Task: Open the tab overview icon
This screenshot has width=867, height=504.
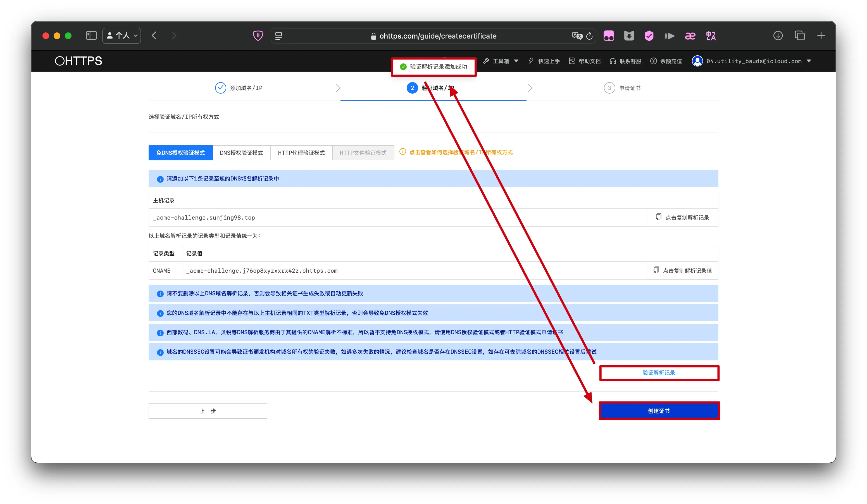Action: 800,36
